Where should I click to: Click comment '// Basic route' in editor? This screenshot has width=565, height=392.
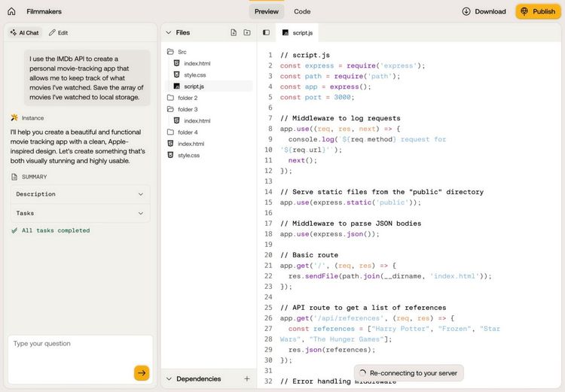pos(309,255)
